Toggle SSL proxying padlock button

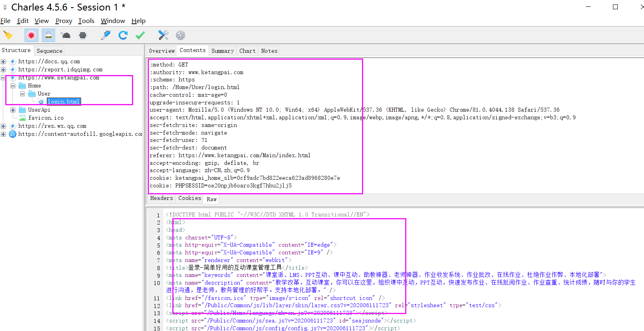[x=48, y=35]
